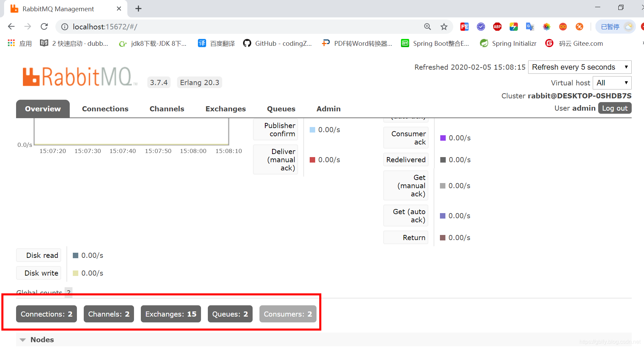Screen dimensions: 644x348
Task: Go back using the browser back arrow
Action: (x=11, y=27)
